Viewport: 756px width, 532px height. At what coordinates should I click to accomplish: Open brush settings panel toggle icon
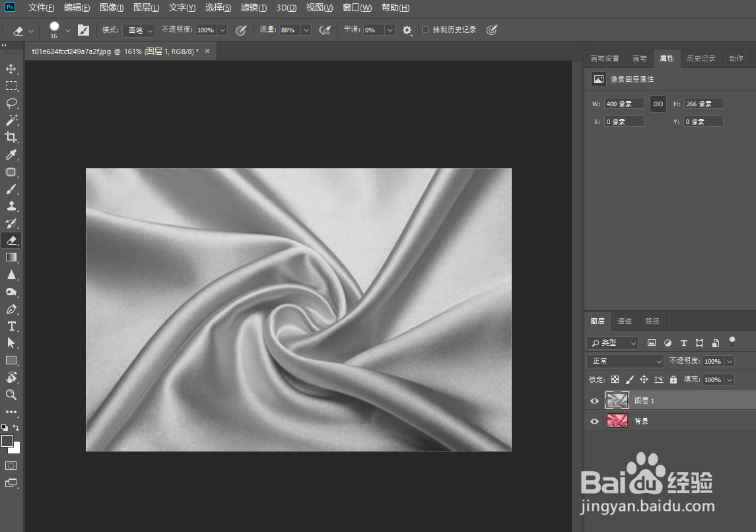click(x=83, y=30)
